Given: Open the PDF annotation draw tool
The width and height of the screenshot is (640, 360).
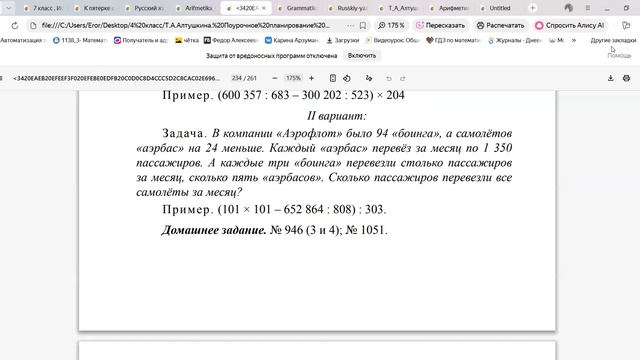Looking at the screenshot, I should (369, 78).
